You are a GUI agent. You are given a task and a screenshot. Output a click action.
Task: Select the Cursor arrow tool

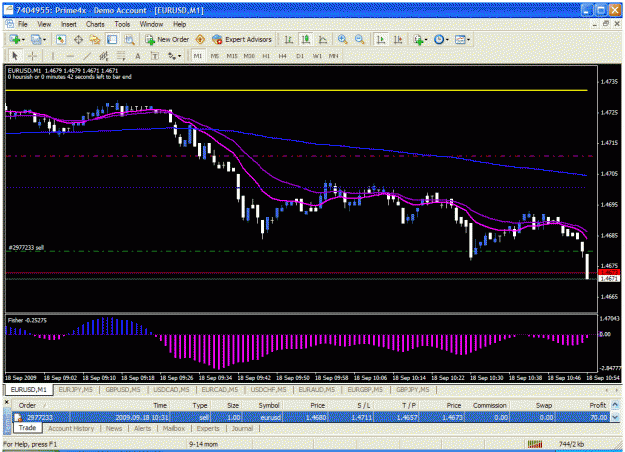[x=15, y=56]
